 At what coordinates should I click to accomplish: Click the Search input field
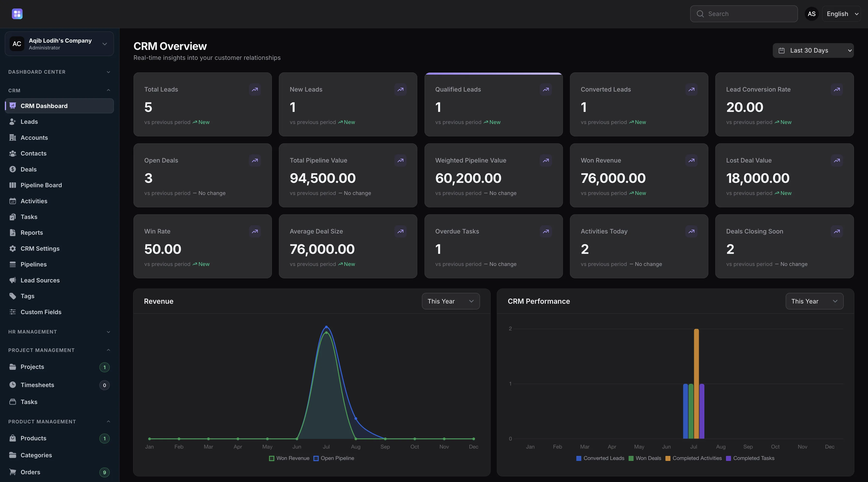click(744, 14)
